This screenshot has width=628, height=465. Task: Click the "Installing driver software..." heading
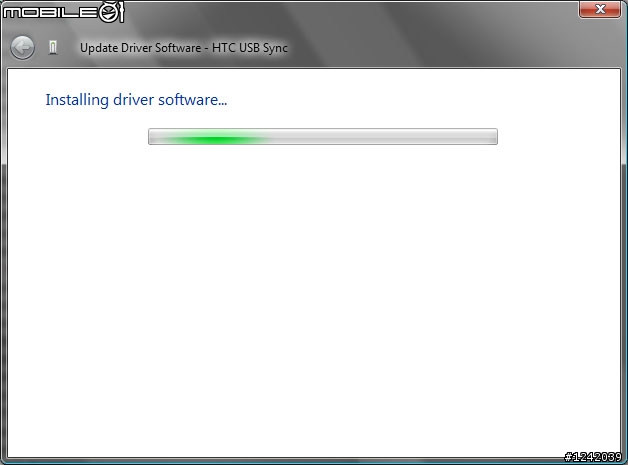(136, 100)
